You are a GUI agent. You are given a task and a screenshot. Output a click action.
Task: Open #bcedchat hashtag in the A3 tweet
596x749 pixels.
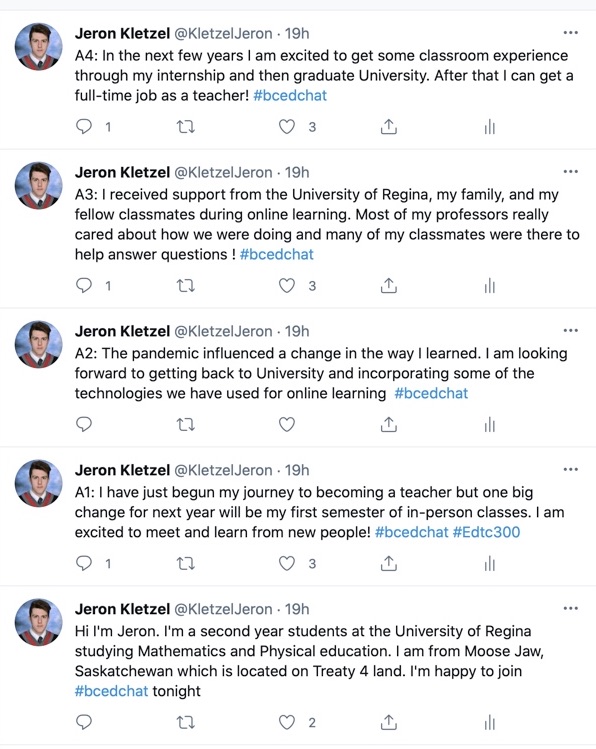(x=277, y=254)
